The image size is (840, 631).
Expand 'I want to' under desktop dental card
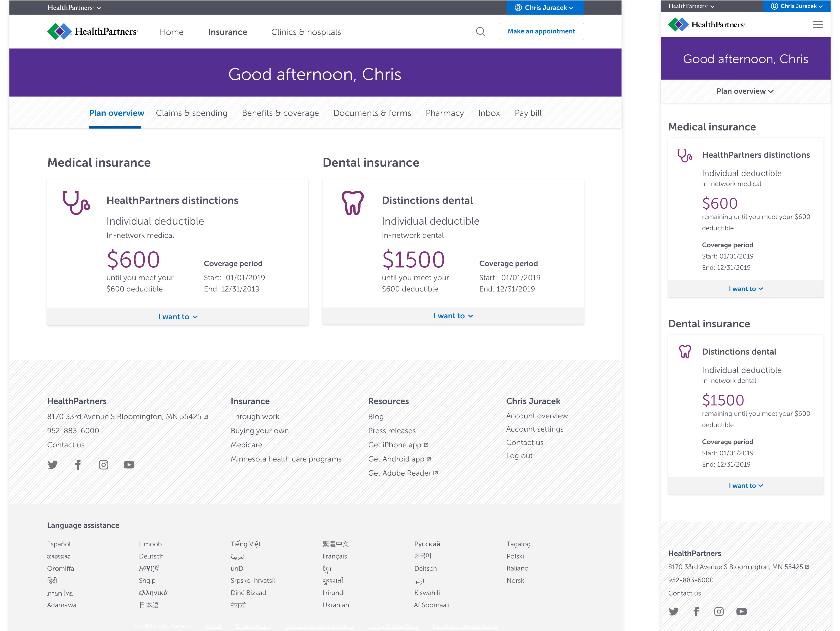[453, 316]
